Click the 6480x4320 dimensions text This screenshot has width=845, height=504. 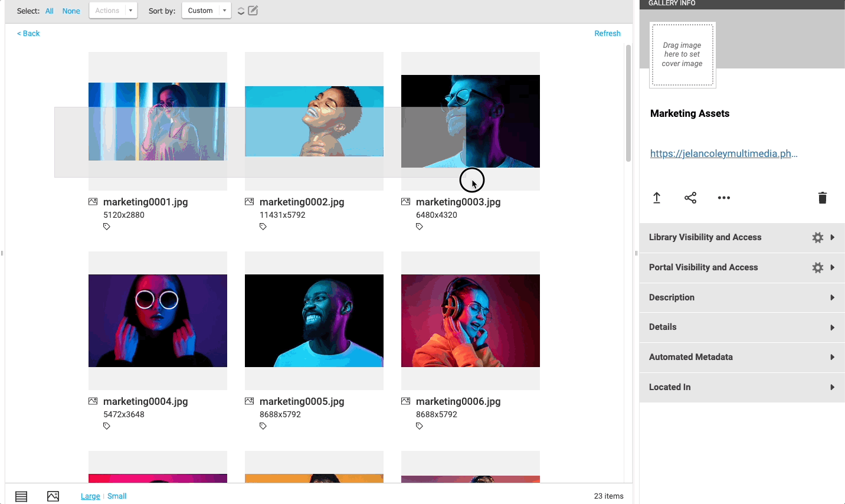pos(437,215)
